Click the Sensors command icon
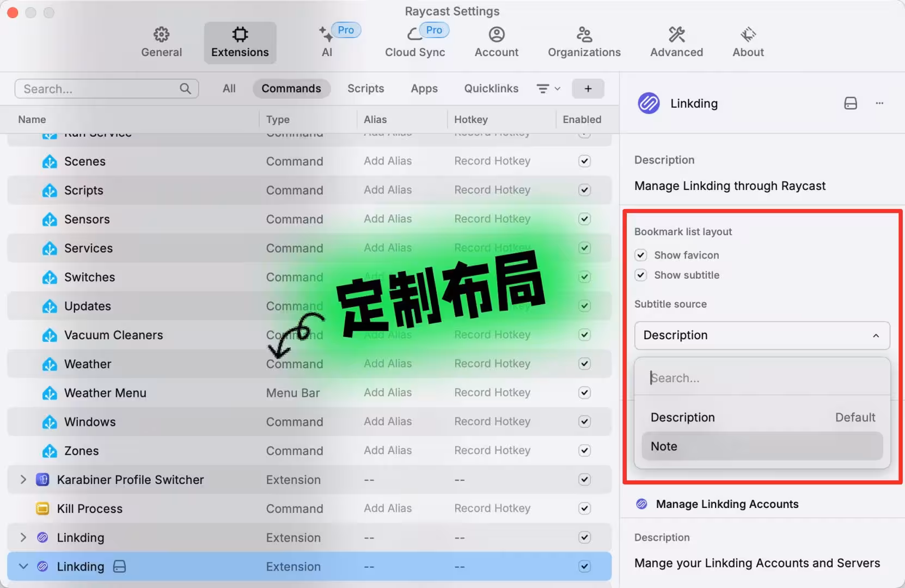The width and height of the screenshot is (905, 588). tap(50, 219)
